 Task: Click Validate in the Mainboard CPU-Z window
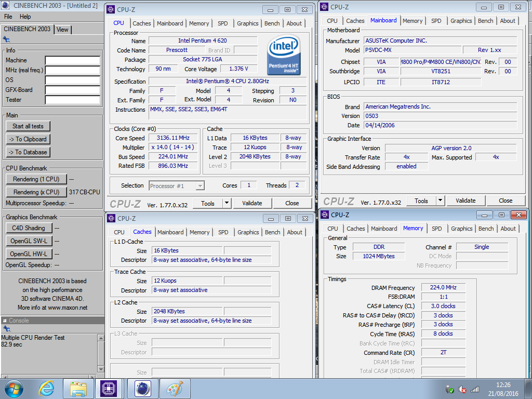(x=465, y=201)
